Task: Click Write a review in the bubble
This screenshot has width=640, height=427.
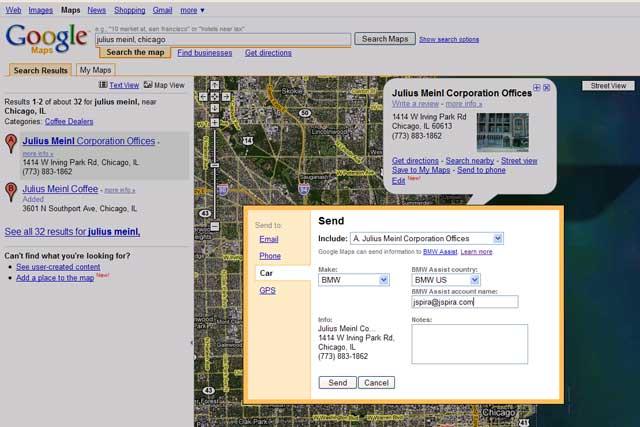Action: point(416,104)
